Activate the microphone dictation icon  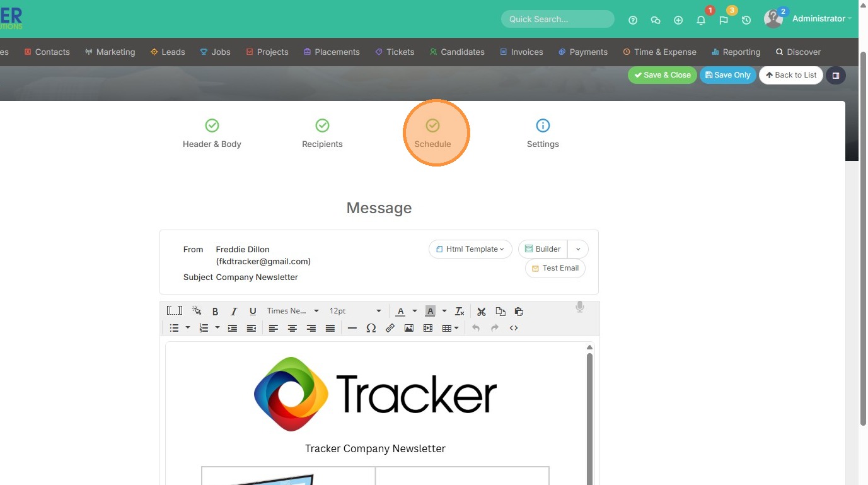click(x=580, y=307)
